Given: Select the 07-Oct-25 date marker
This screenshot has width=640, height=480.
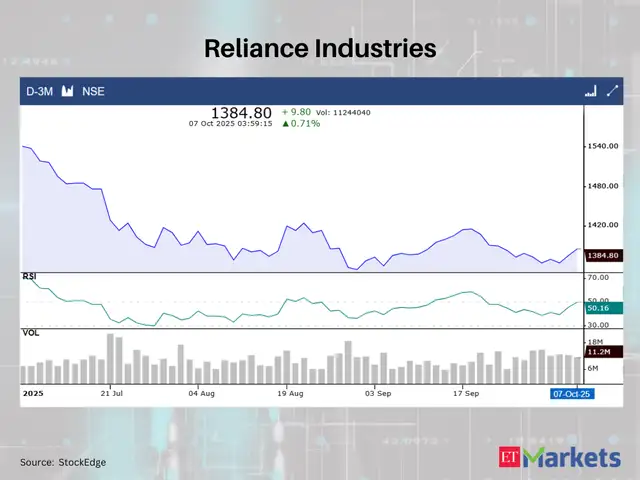Looking at the screenshot, I should [573, 394].
